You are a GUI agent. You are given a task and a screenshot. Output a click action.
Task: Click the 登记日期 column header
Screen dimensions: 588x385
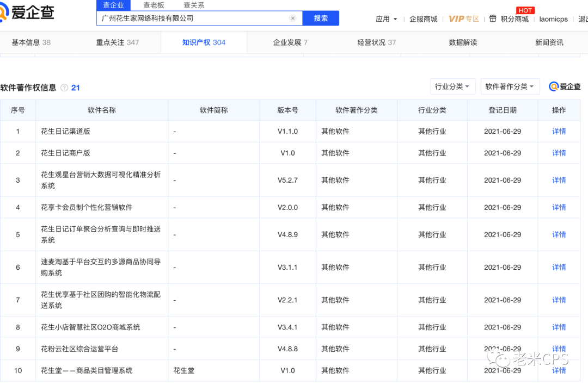503,110
